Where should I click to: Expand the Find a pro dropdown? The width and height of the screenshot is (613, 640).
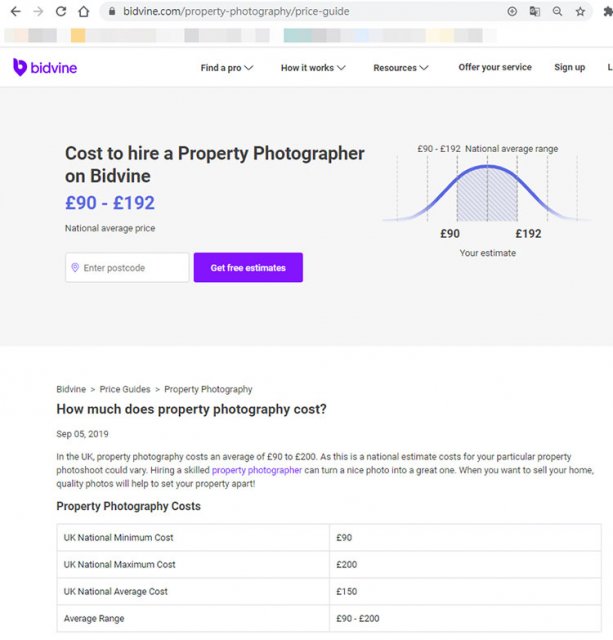click(227, 68)
